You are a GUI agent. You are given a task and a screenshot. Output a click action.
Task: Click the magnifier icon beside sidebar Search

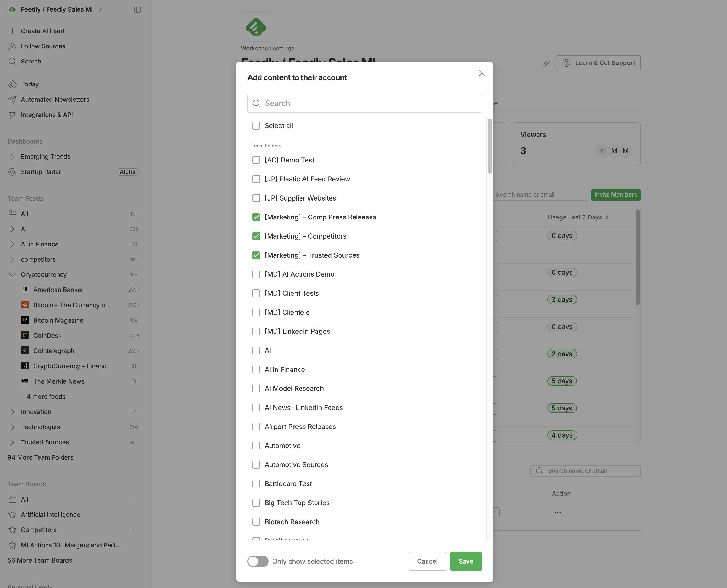click(12, 61)
